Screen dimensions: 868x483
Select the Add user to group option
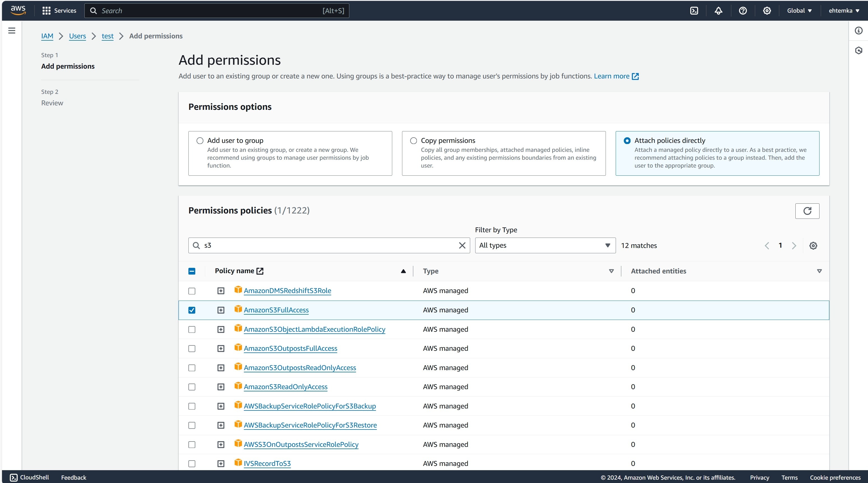point(200,141)
